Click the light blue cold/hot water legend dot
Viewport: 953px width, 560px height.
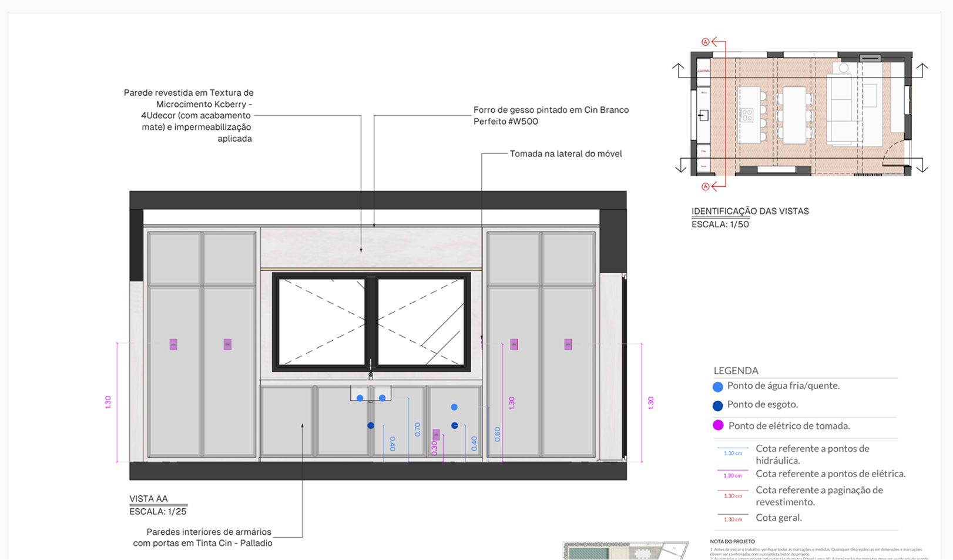717,387
